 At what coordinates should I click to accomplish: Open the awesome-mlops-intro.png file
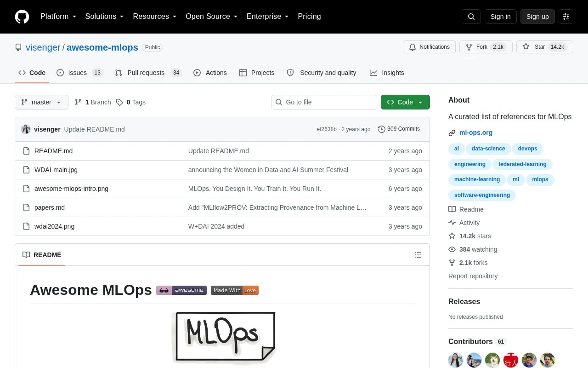[71, 189]
